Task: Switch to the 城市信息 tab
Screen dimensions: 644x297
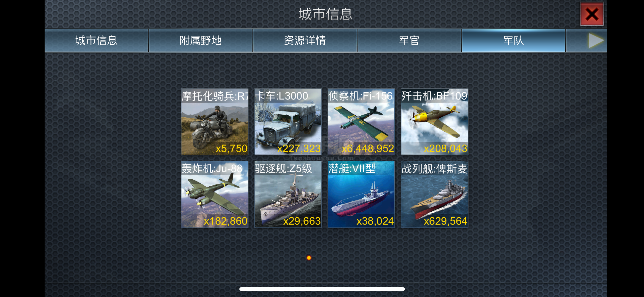Action: tap(96, 41)
